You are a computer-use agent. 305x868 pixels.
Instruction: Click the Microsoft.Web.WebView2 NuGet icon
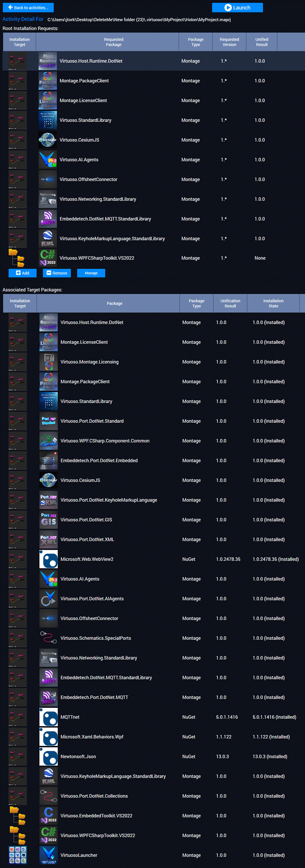(48, 559)
